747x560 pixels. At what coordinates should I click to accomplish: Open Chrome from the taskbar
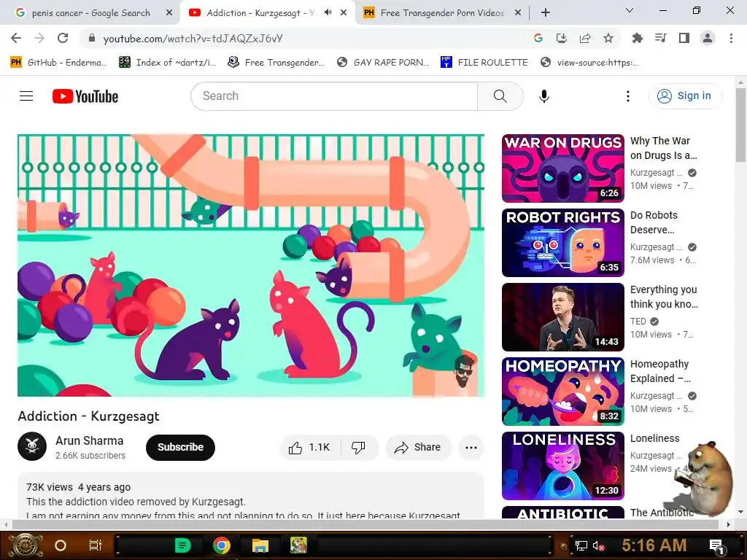click(x=222, y=545)
